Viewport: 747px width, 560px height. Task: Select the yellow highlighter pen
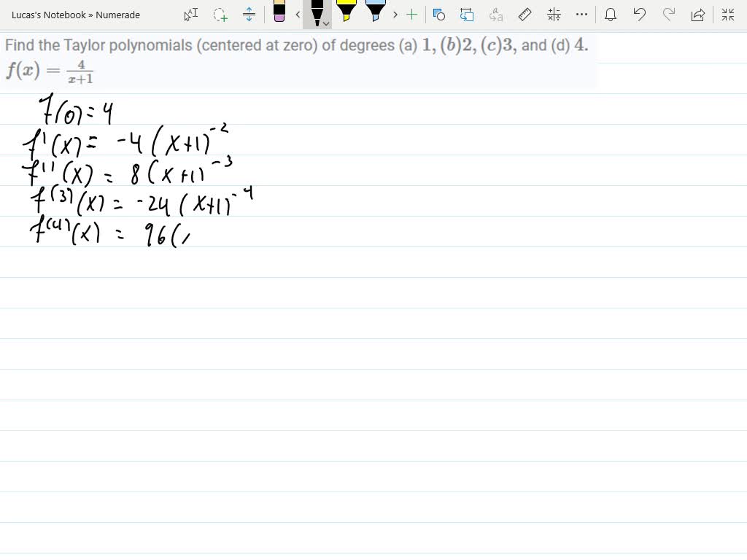coord(347,13)
